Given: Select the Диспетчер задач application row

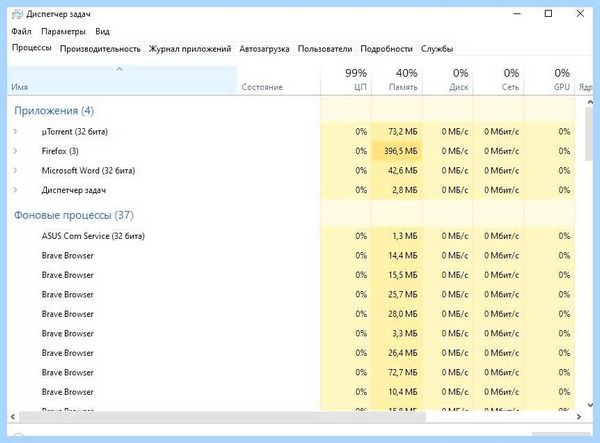Looking at the screenshot, I should 291,190.
